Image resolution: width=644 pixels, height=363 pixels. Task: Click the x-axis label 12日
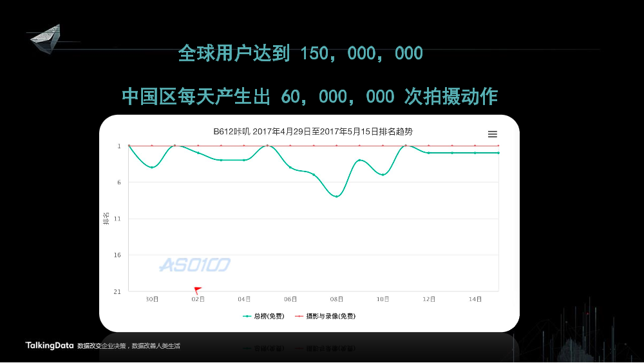coord(429,299)
